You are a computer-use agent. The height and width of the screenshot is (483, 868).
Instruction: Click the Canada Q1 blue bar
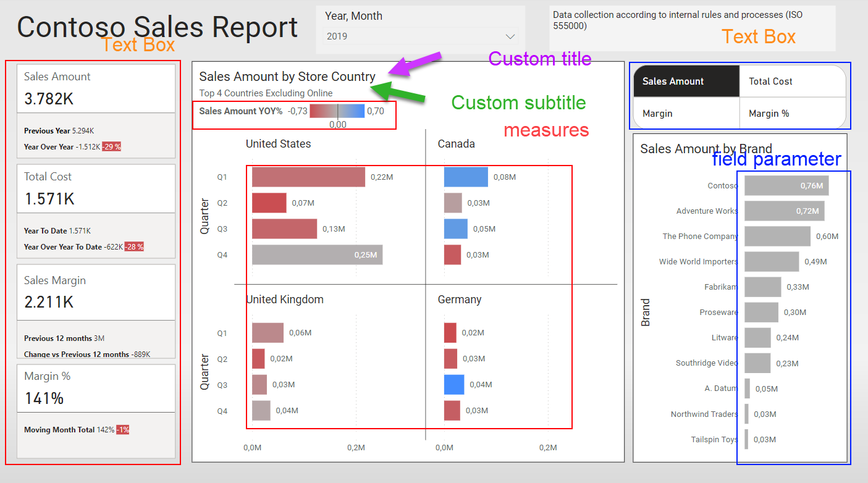point(466,177)
